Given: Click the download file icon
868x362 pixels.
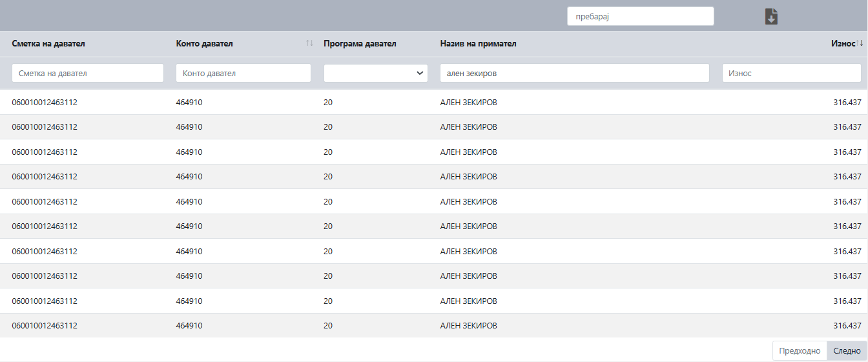Looking at the screenshot, I should [771, 17].
